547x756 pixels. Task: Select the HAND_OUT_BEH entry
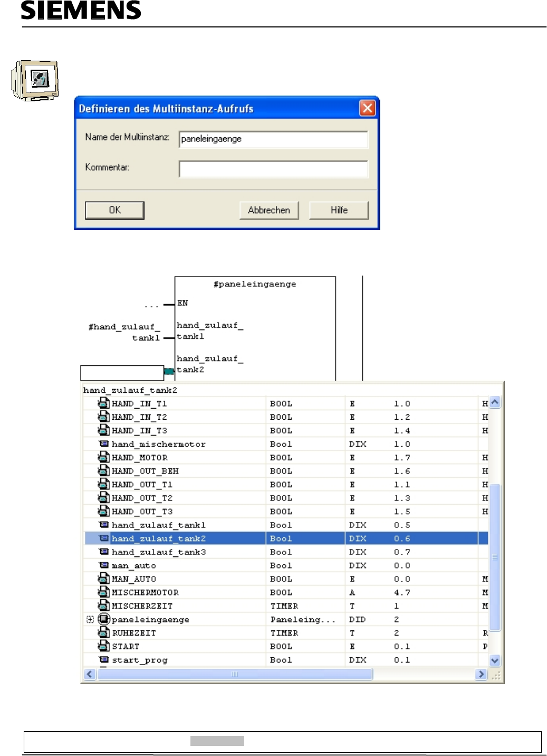coord(145,471)
